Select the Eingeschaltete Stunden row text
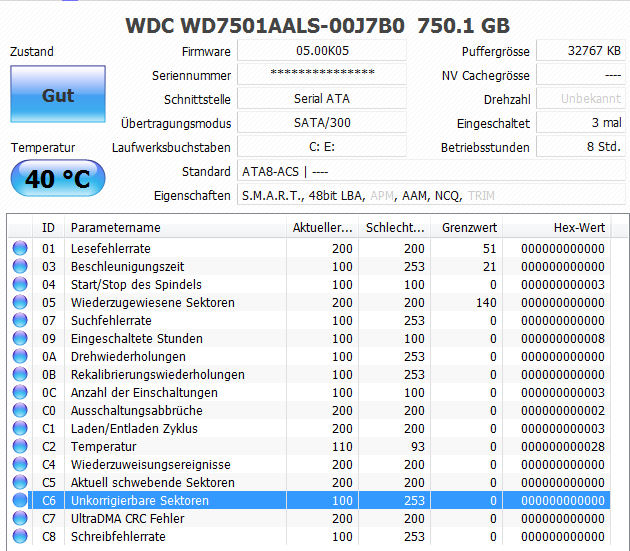630x551 pixels. pyautogui.click(x=137, y=339)
